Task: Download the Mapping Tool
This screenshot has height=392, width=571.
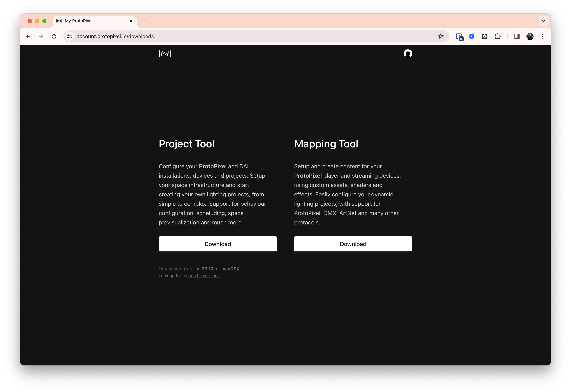Action: [x=353, y=244]
